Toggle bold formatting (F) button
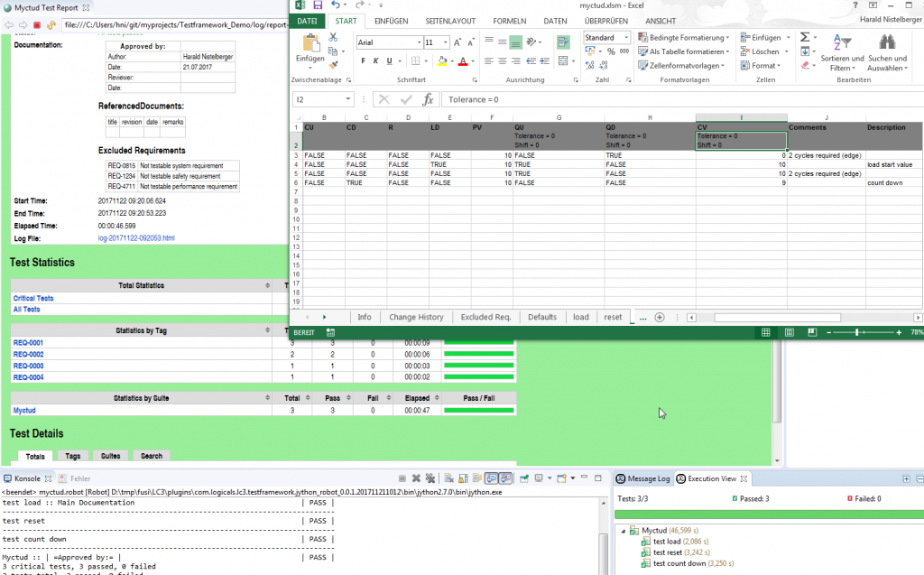 (363, 61)
